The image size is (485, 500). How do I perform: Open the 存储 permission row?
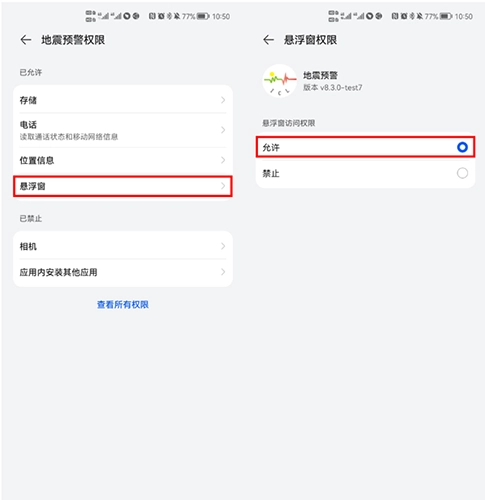click(x=123, y=100)
